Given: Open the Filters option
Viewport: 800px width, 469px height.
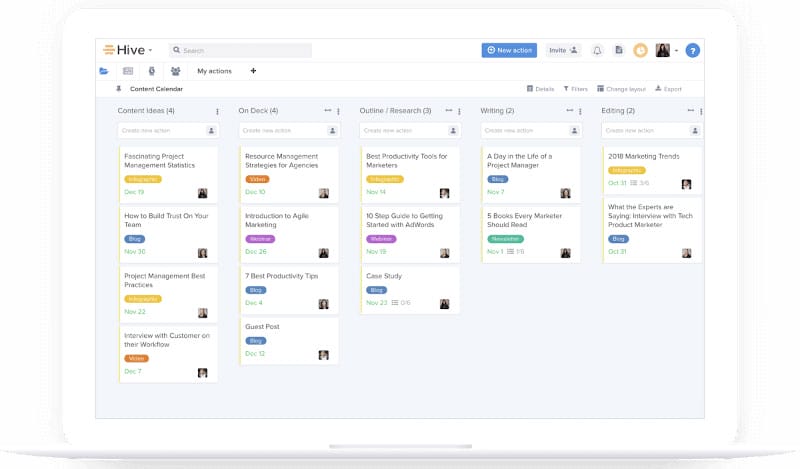Looking at the screenshot, I should (x=575, y=89).
